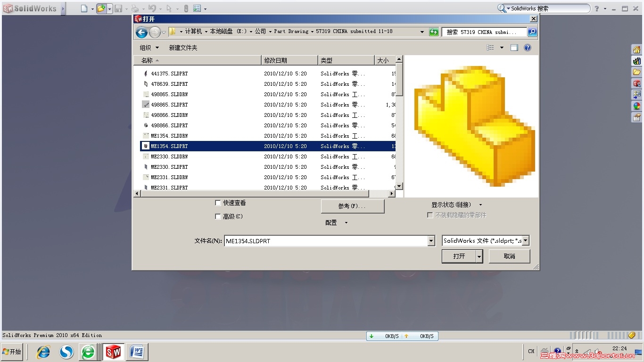Open the Design Library tab in task pane
This screenshot has width=644, height=362.
pyautogui.click(x=637, y=61)
